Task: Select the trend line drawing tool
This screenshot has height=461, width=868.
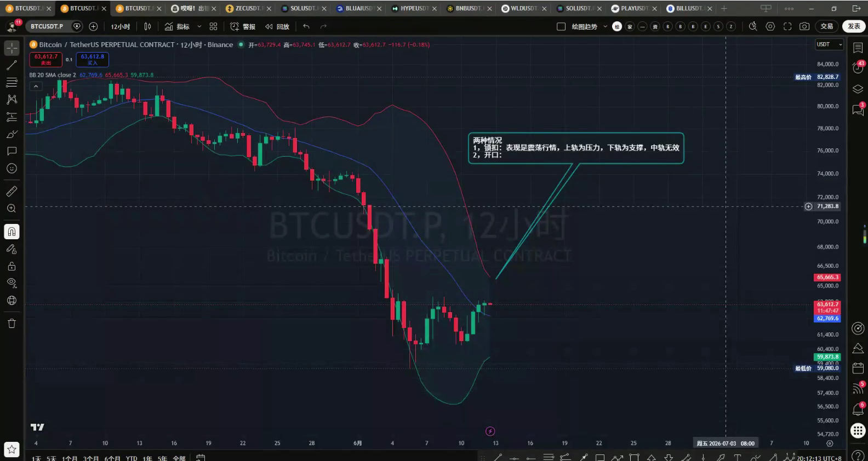Action: click(12, 65)
